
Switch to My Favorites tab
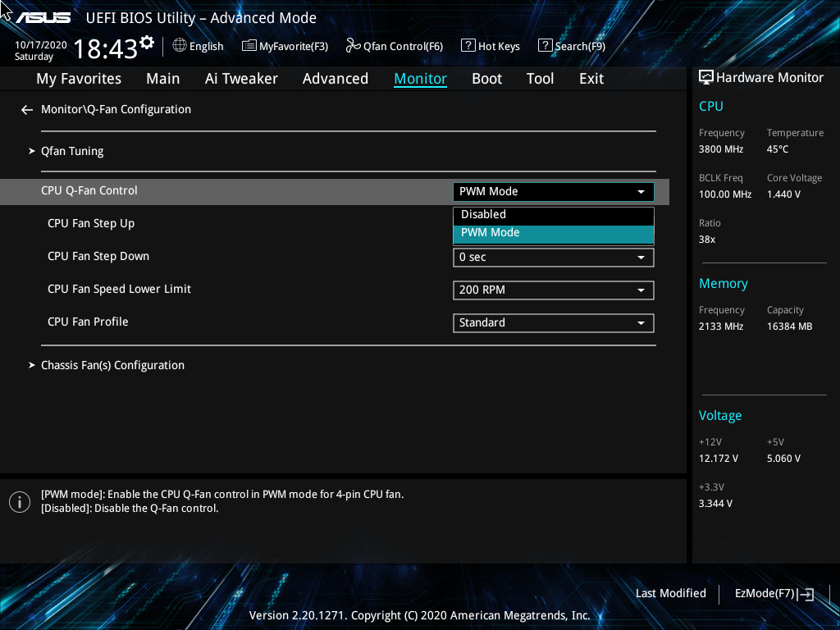(x=79, y=79)
